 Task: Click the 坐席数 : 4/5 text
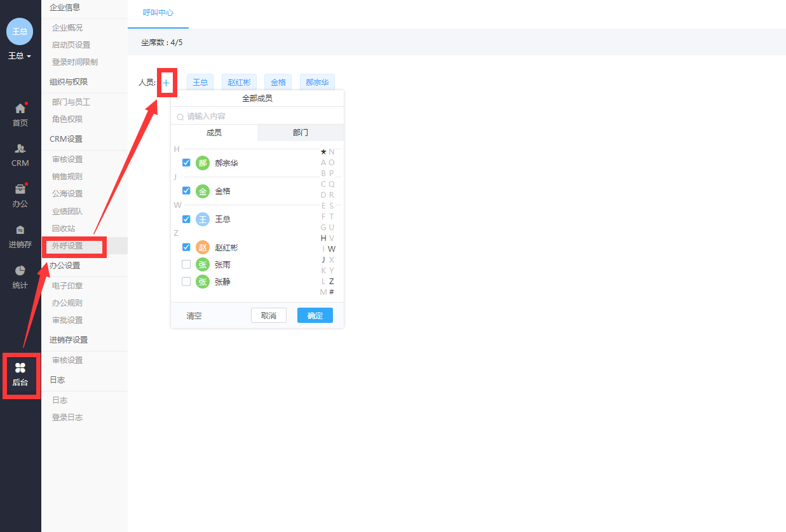(162, 43)
